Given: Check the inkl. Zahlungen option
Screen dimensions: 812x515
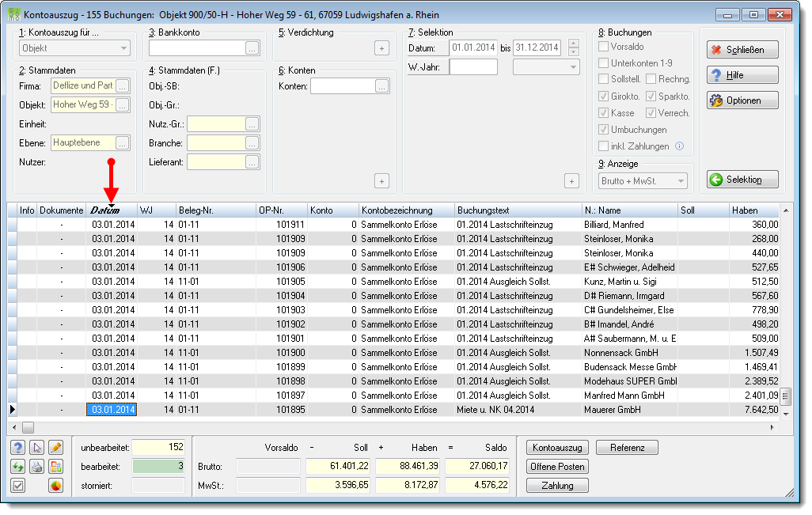Looking at the screenshot, I should tap(603, 146).
